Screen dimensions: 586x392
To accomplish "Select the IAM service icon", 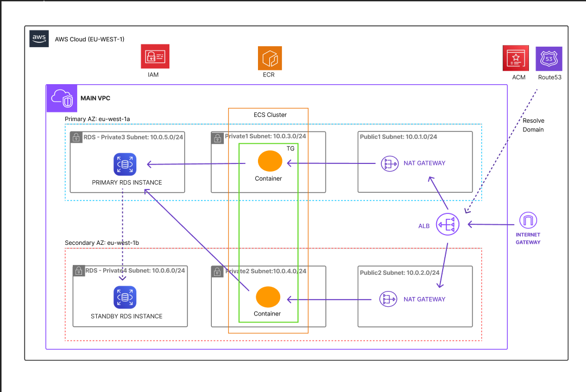I will click(x=155, y=56).
